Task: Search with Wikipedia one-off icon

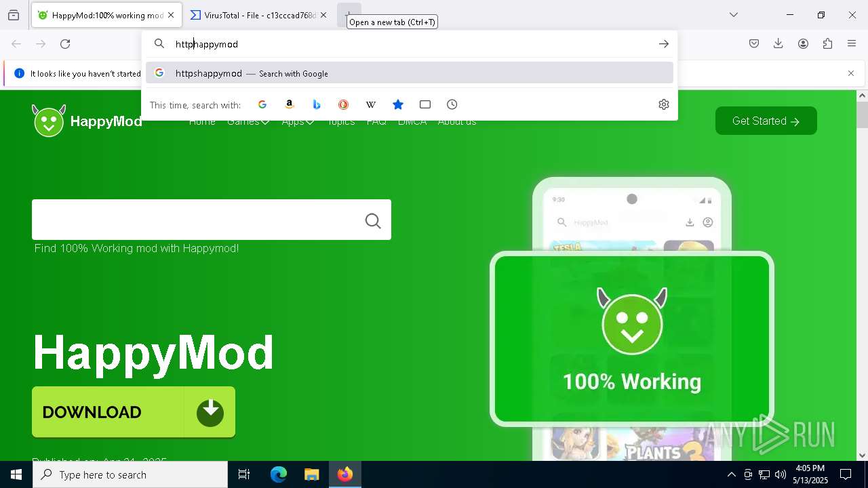Action: (371, 104)
